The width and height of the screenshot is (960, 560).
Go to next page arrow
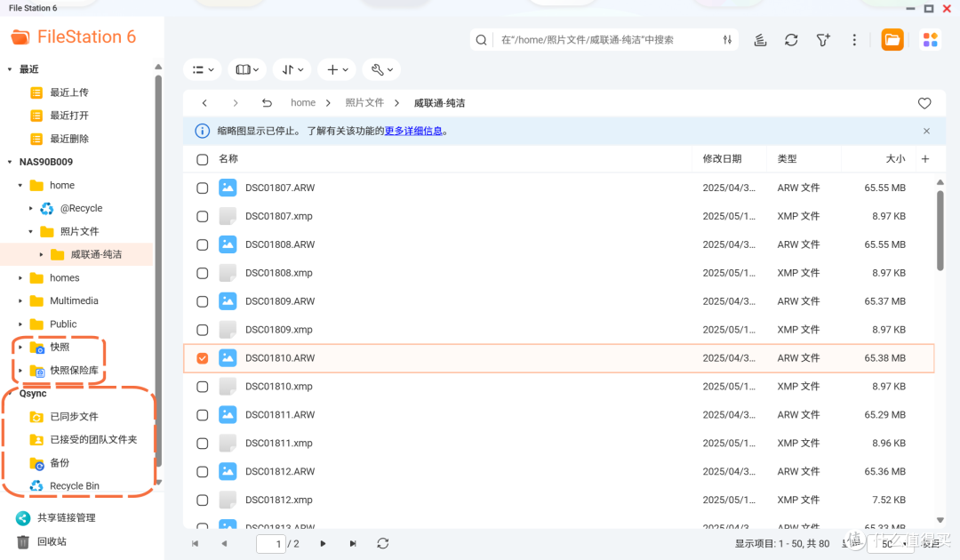(x=323, y=543)
